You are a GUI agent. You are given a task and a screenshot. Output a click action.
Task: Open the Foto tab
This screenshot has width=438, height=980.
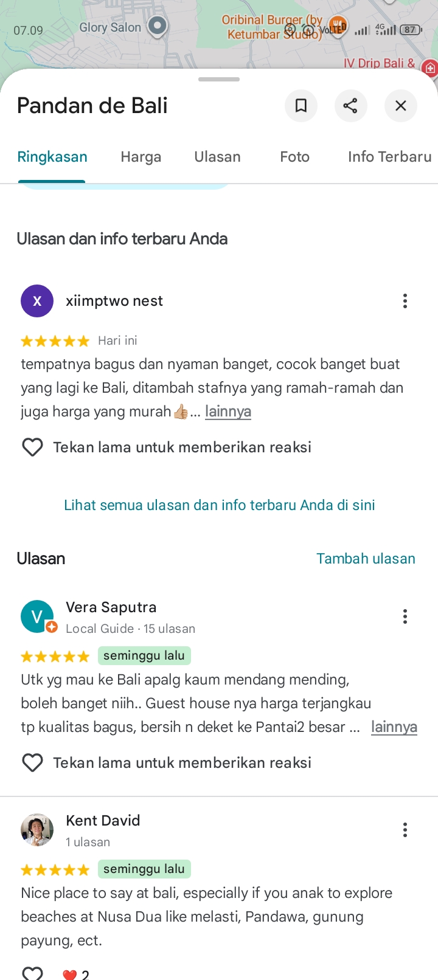point(295,157)
